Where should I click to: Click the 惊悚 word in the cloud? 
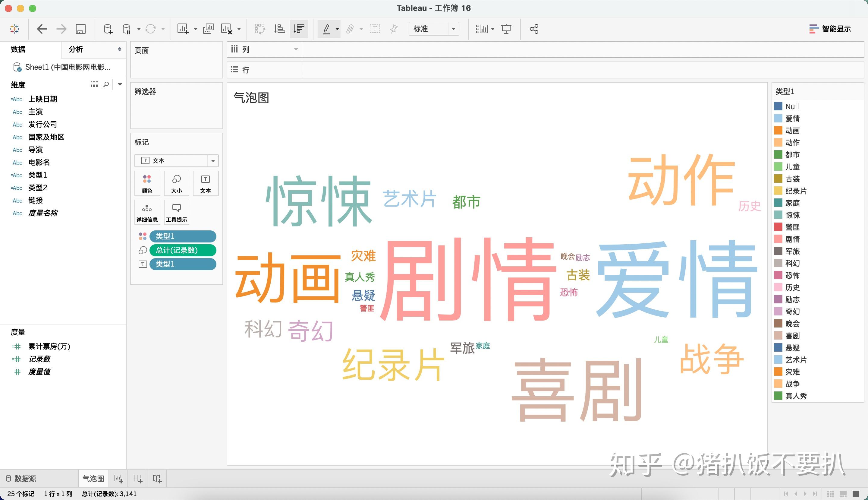point(319,201)
